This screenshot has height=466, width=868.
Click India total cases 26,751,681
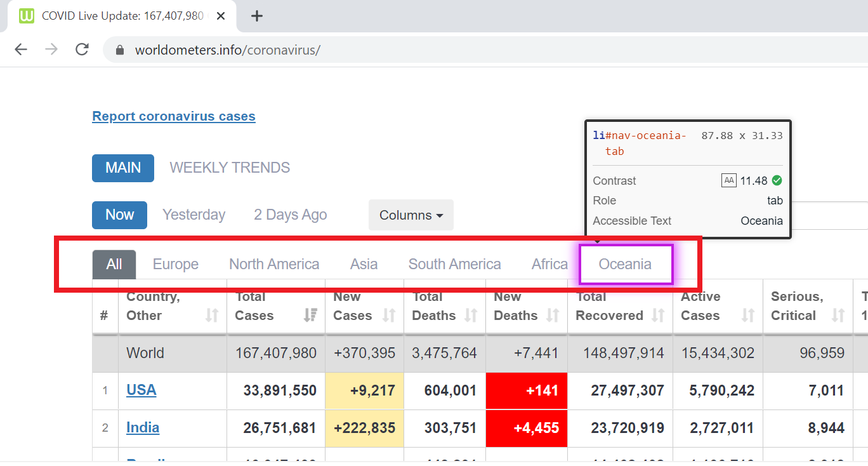[x=280, y=428]
